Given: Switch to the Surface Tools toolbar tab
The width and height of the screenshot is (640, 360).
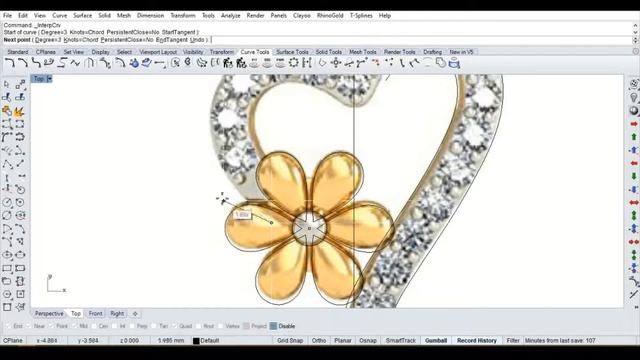Looking at the screenshot, I should pos(292,52).
